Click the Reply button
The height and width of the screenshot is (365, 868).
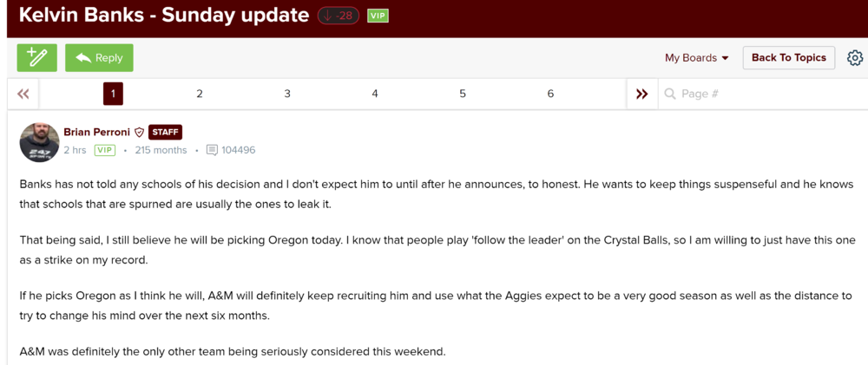coord(99,58)
